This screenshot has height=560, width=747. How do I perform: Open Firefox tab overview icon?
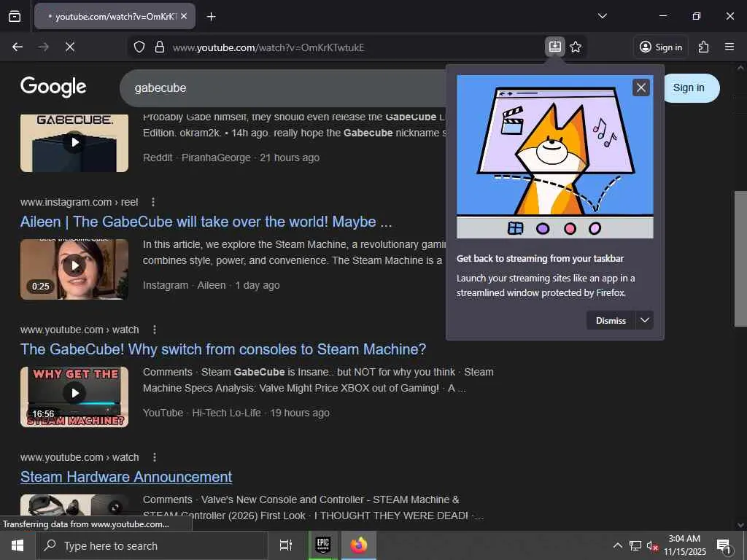point(15,16)
